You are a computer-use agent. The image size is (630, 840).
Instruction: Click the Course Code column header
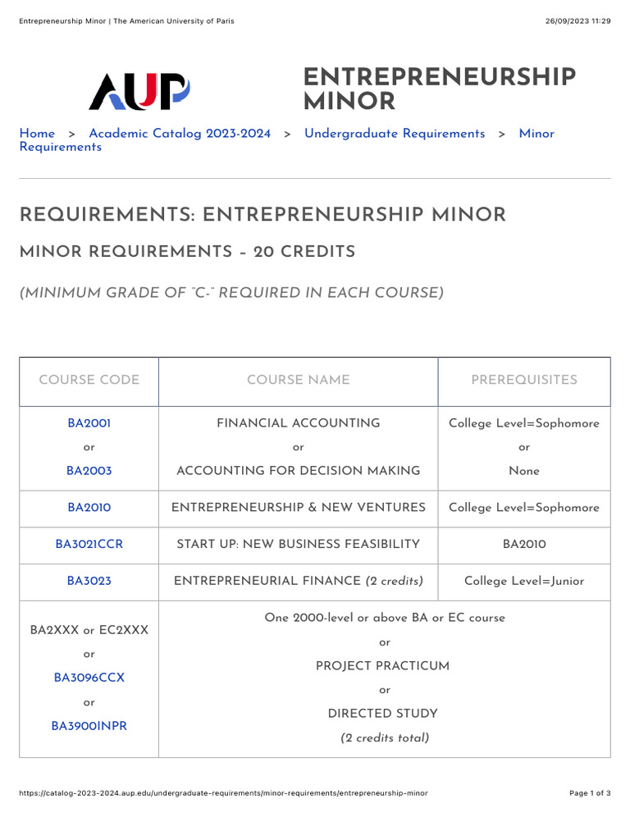click(89, 380)
